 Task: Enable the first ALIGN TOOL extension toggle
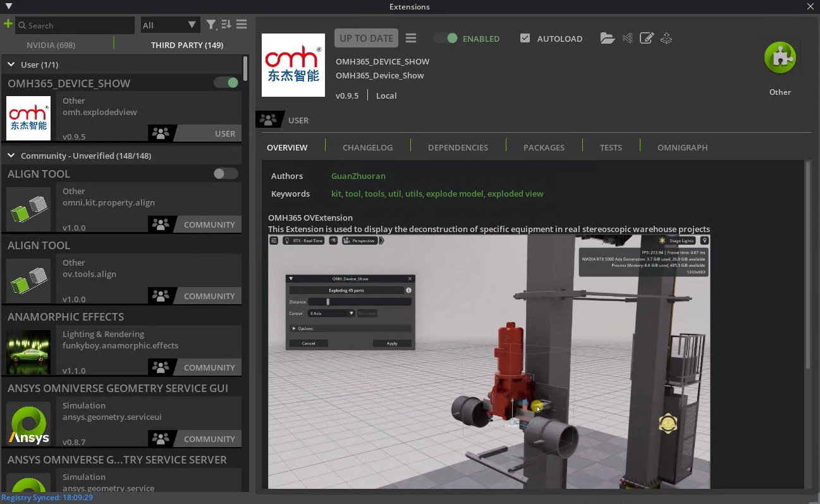tap(225, 174)
